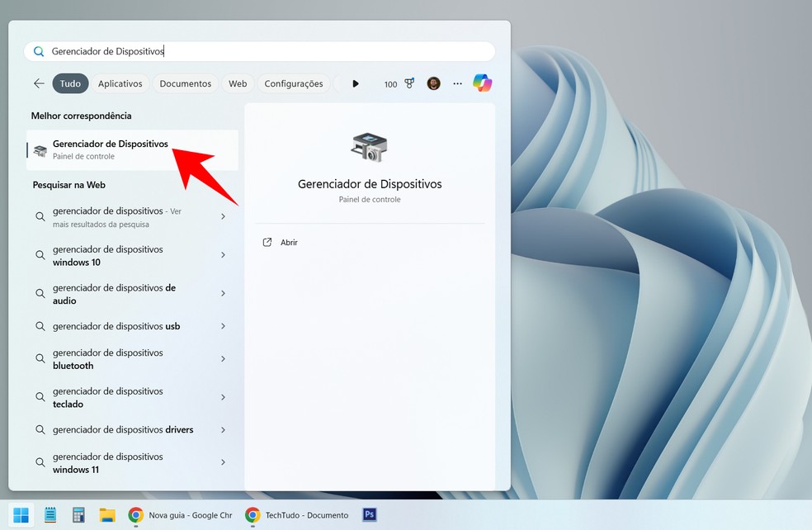This screenshot has height=530, width=812.
Task: Click the Device Manager icon in best match
Action: 40,150
